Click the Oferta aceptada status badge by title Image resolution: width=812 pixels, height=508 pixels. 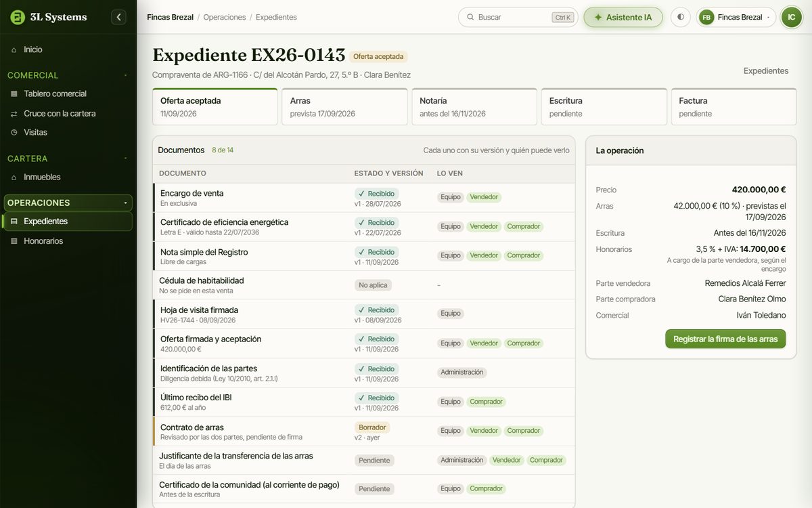(x=378, y=57)
